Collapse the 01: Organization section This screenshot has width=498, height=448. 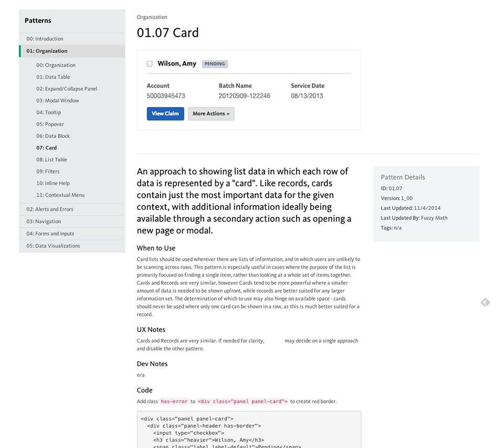pos(72,51)
